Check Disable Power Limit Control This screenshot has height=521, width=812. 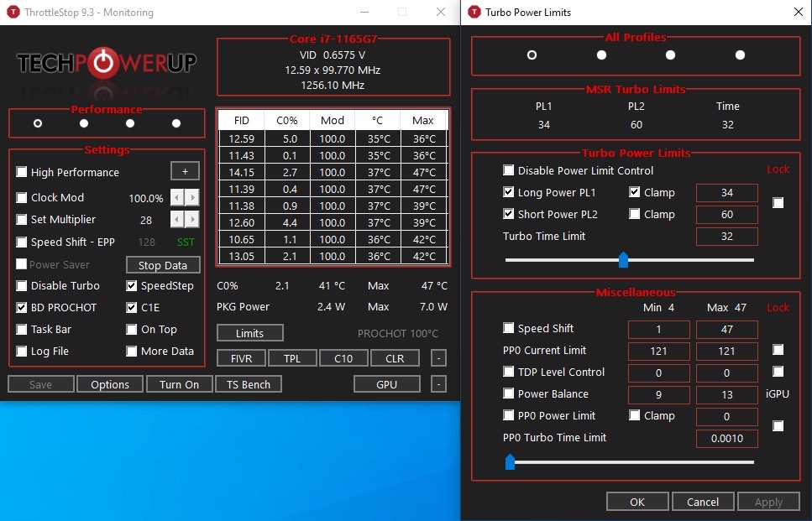pos(509,170)
